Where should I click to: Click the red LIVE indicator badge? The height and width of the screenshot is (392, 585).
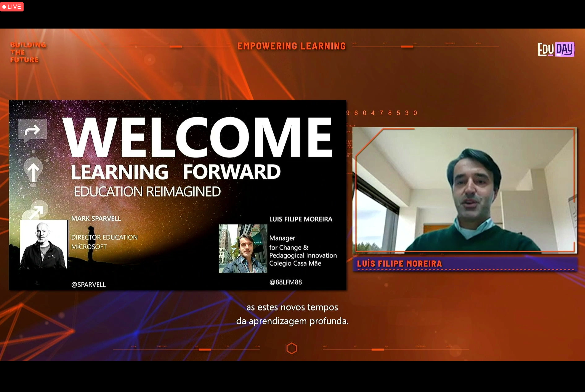pos(12,7)
